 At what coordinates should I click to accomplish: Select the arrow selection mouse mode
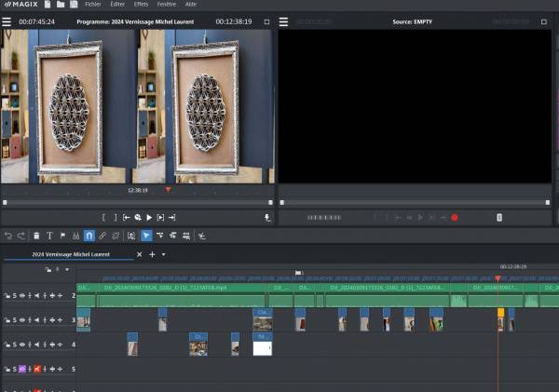pyautogui.click(x=146, y=236)
